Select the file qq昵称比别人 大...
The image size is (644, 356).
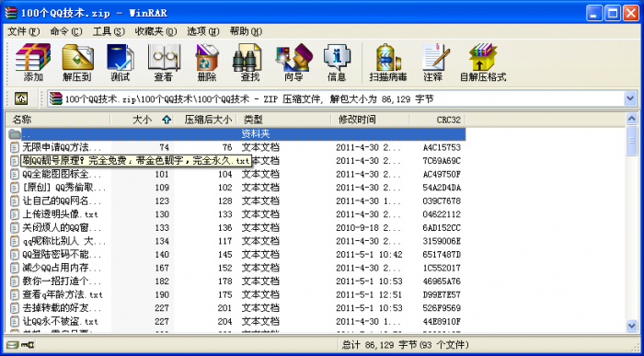[x=64, y=241]
